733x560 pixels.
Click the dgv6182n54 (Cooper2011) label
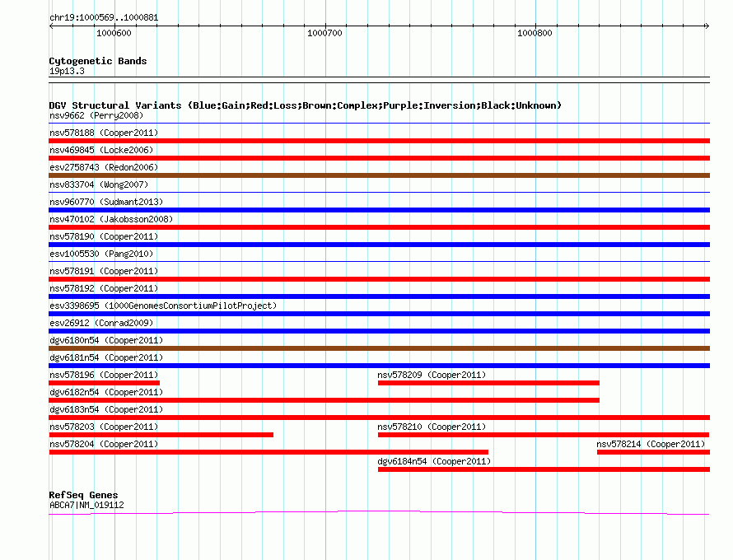106,392
